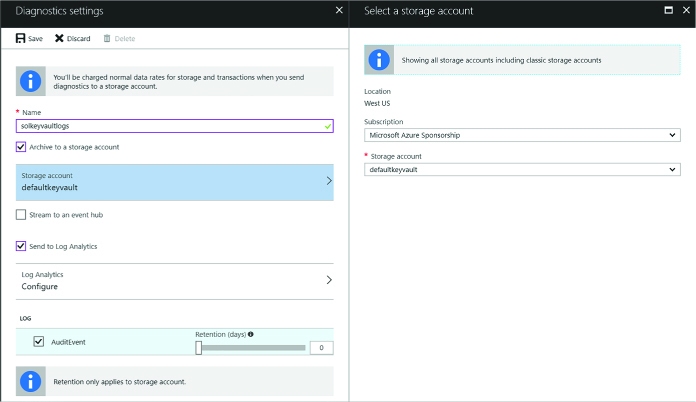
Task: Click the 'AuditEvent' label text
Action: pyautogui.click(x=68, y=342)
